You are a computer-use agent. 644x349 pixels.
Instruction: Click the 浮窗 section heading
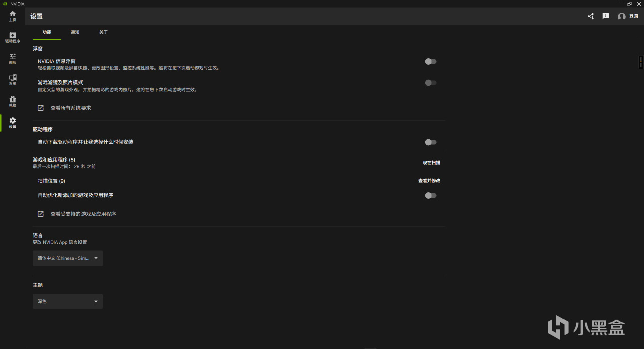(38, 49)
